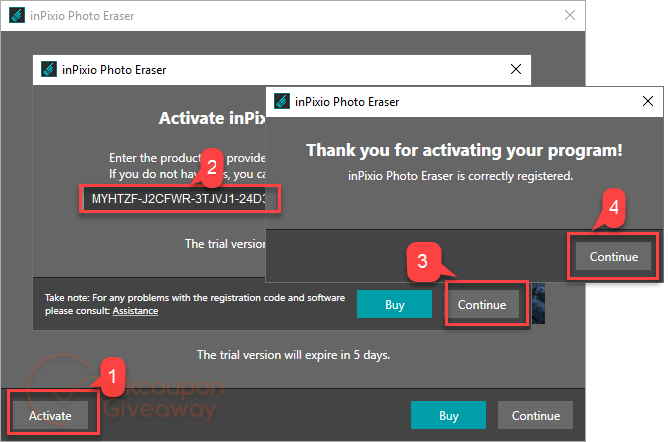Viewport: 668px width, 442px height.
Task: Click the 'Take note: For any problems' text
Action: 195,304
